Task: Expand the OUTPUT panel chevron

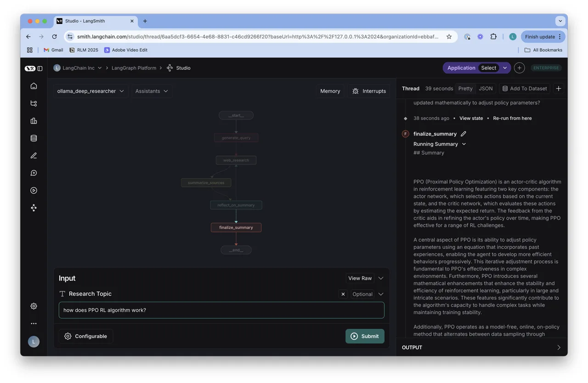Action: click(x=559, y=348)
